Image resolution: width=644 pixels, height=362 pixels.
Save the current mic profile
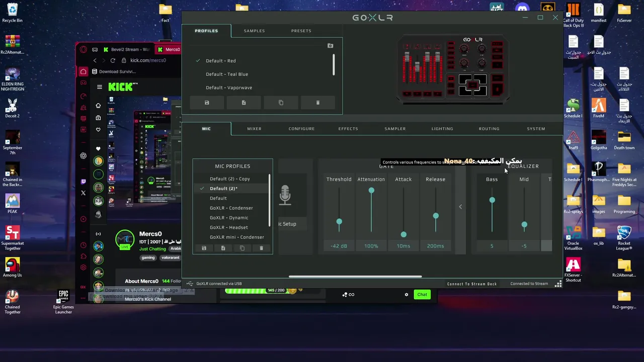tap(204, 248)
